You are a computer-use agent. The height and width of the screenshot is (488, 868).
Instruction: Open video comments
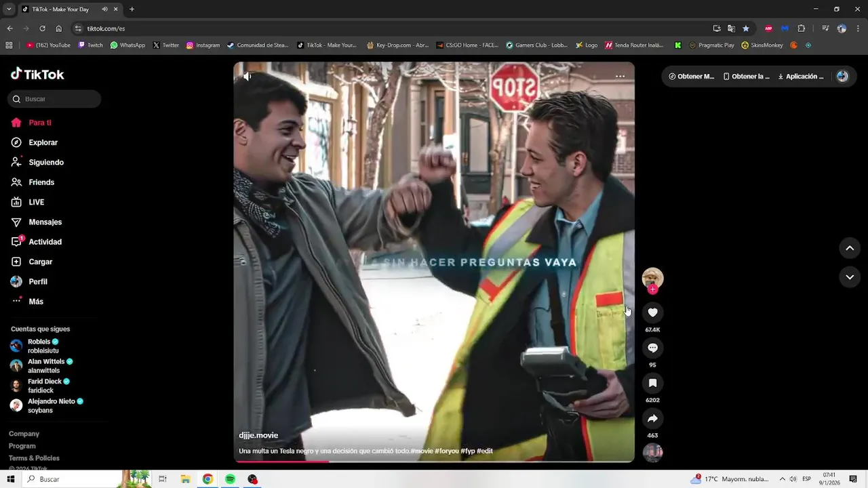(x=652, y=348)
